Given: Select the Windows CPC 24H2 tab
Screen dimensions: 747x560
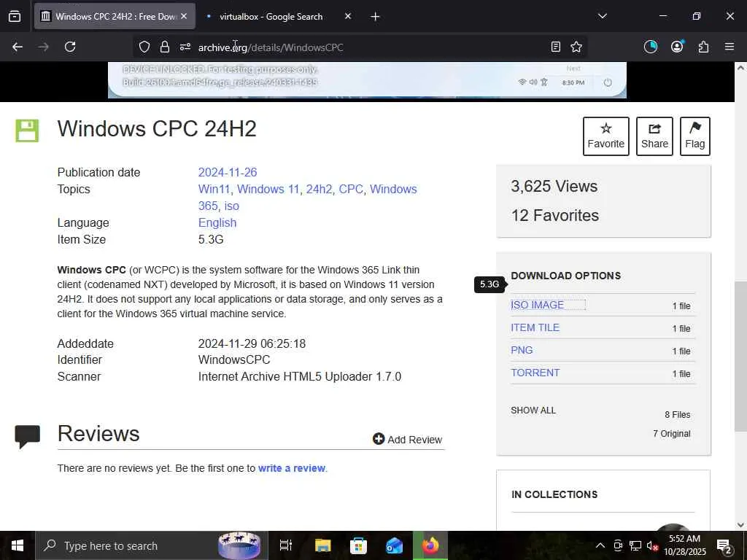Looking at the screenshot, I should pyautogui.click(x=115, y=16).
